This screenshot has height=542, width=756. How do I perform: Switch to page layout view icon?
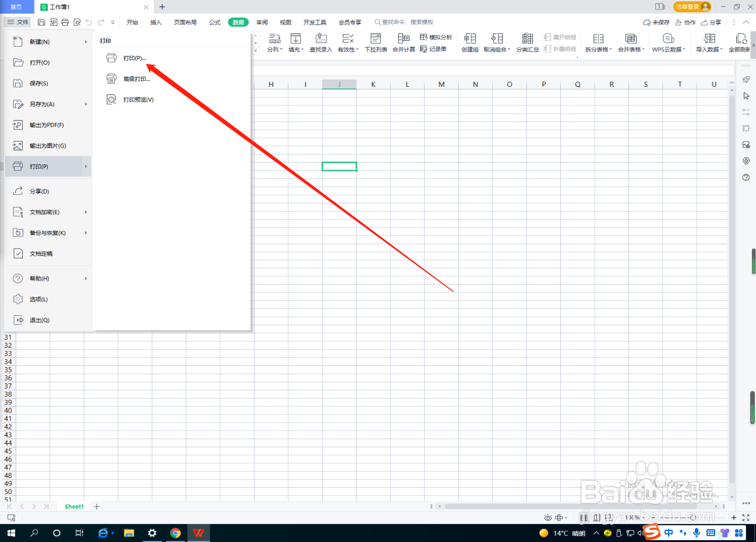pyautogui.click(x=596, y=518)
